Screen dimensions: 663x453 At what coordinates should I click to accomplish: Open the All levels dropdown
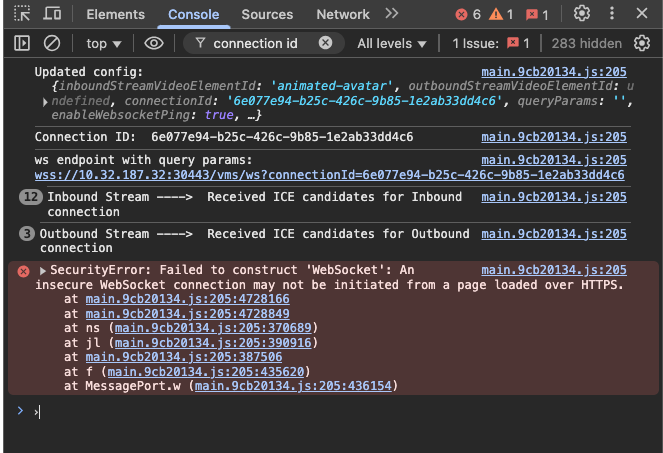[392, 44]
